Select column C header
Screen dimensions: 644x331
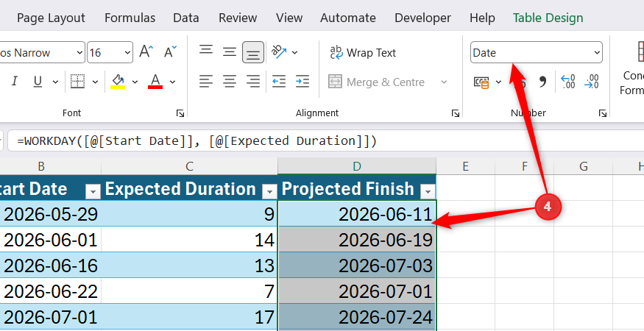click(x=189, y=166)
